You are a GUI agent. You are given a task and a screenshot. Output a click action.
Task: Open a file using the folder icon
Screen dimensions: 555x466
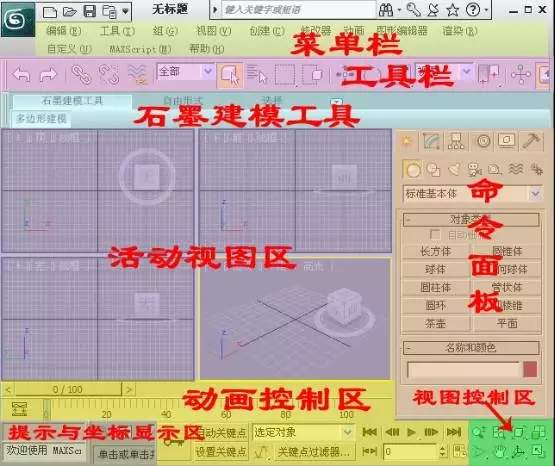[x=70, y=12]
